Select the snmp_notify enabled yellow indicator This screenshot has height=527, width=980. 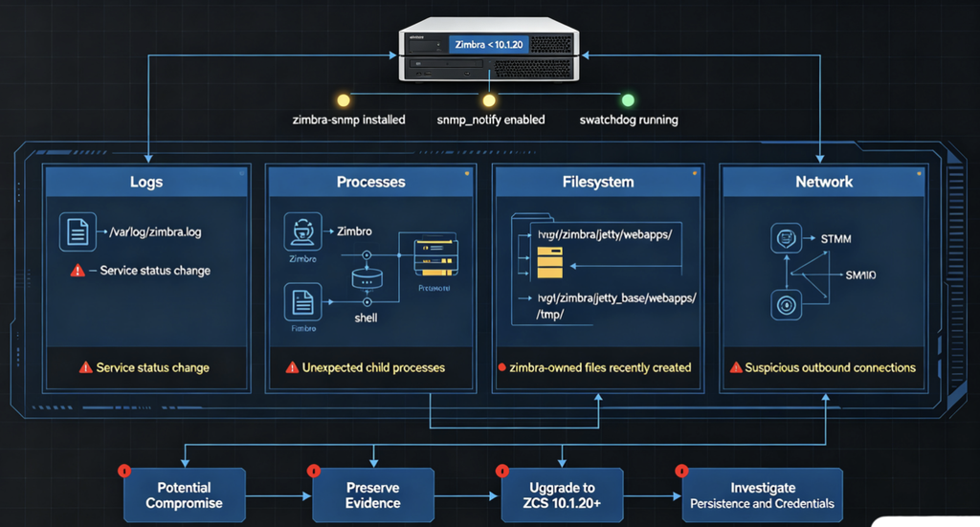pyautogui.click(x=489, y=100)
